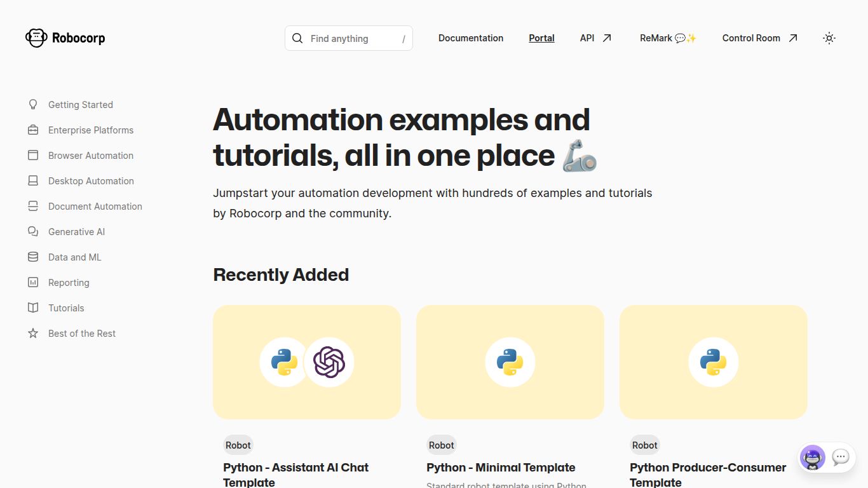Open the Browser Automation category
This screenshot has height=488, width=868.
point(91,156)
